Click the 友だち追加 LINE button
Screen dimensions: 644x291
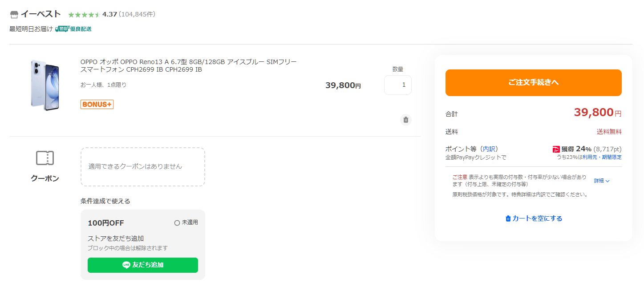click(143, 265)
